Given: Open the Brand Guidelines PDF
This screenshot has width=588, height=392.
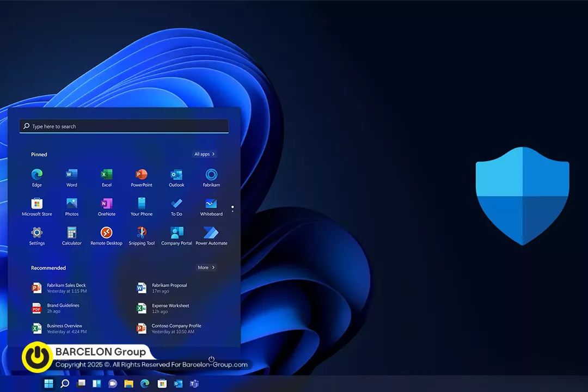Looking at the screenshot, I should (x=56, y=308).
